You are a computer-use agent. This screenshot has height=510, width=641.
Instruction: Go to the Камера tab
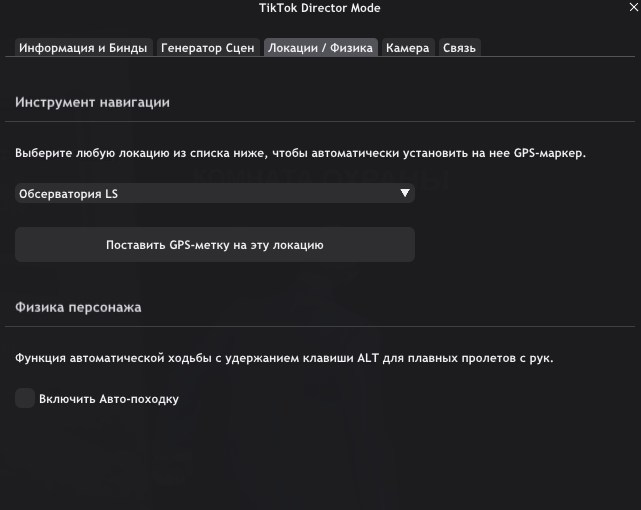pyautogui.click(x=407, y=47)
